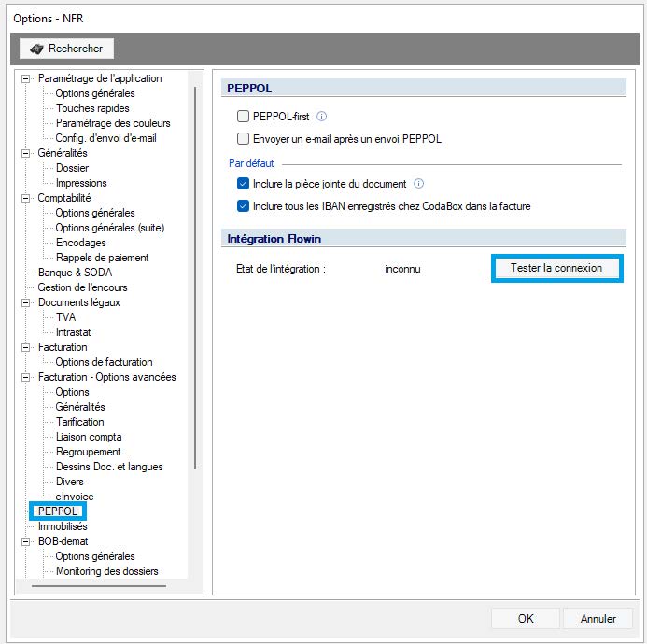Collapse the BOB-demat tree node
The width and height of the screenshot is (647, 644).
pos(26,541)
